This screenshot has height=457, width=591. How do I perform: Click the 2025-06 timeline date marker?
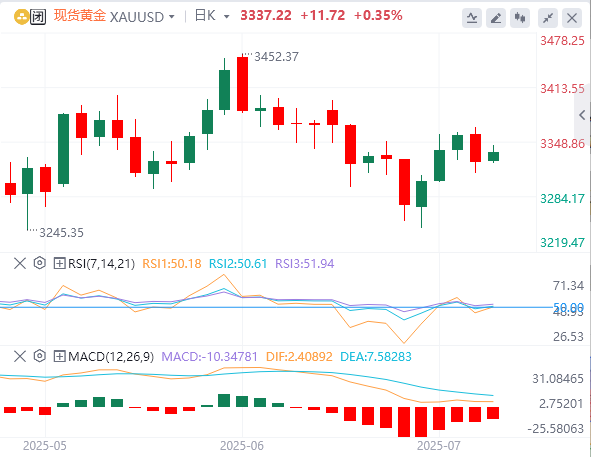click(x=242, y=446)
